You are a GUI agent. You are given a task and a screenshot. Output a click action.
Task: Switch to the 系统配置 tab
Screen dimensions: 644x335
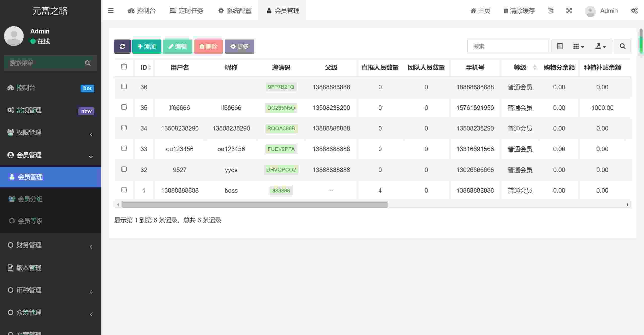[x=235, y=11]
